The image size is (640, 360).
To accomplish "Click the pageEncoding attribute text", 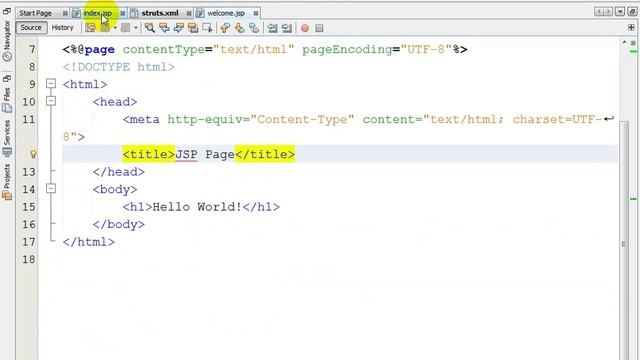I will click(x=347, y=49).
